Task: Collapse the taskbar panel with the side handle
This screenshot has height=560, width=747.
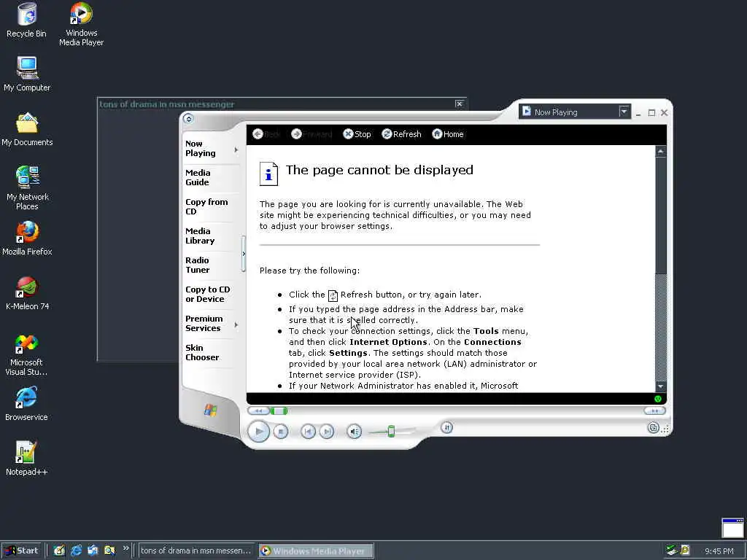Action: coord(244,254)
